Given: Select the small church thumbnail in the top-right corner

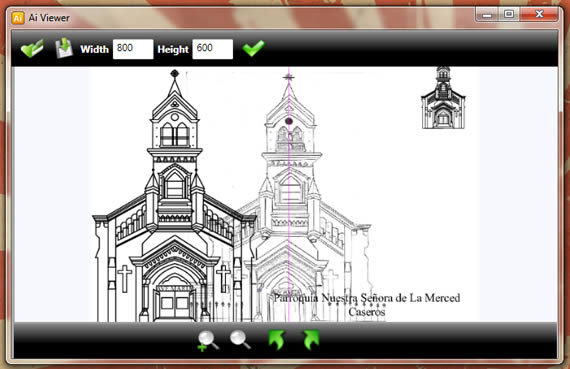Looking at the screenshot, I should click(443, 98).
